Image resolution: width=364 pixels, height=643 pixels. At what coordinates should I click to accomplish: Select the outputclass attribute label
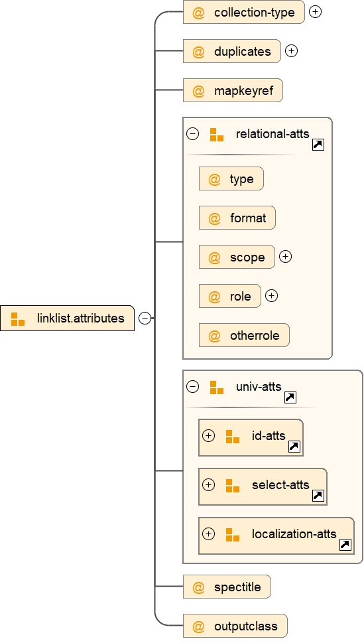coord(246,626)
